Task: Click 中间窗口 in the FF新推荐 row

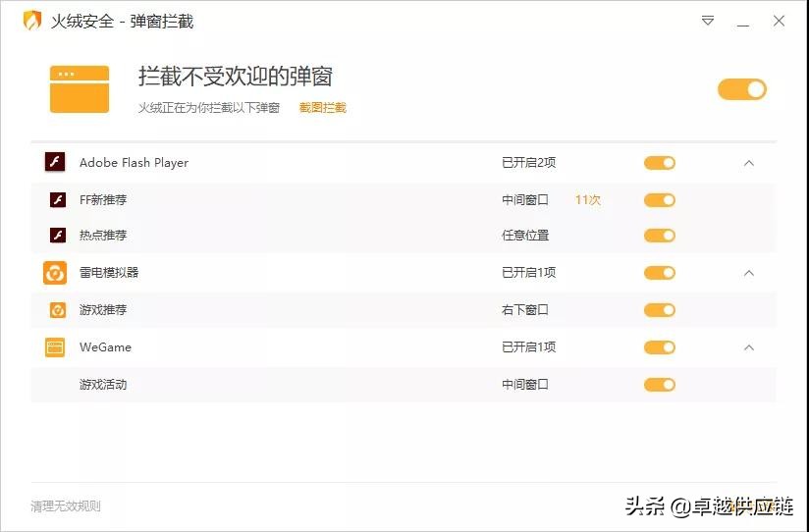Action: click(525, 199)
